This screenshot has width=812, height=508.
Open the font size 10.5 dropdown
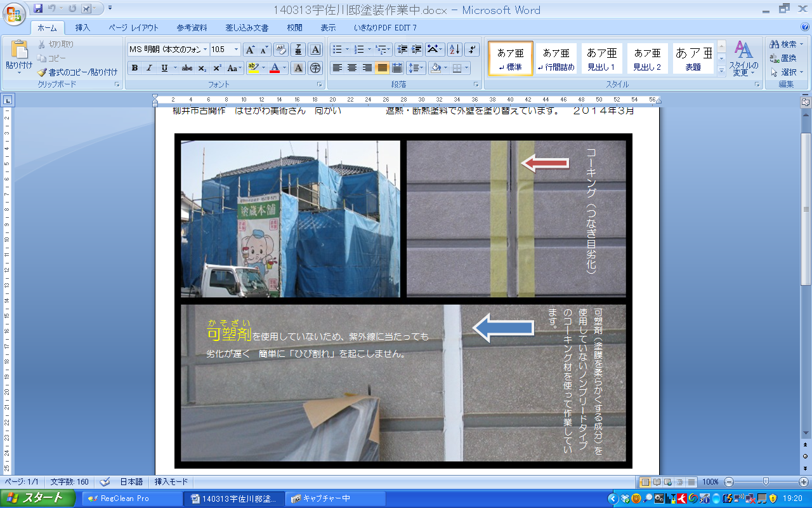(237, 50)
